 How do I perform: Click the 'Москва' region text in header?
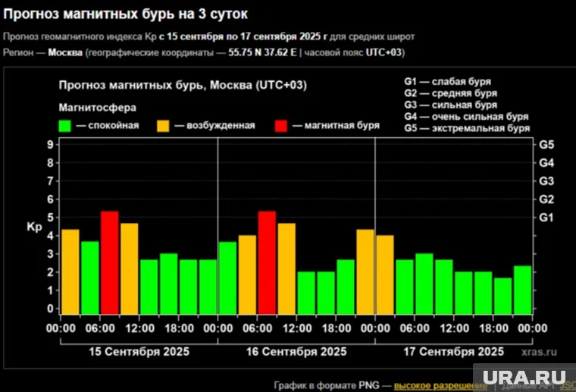(x=65, y=52)
